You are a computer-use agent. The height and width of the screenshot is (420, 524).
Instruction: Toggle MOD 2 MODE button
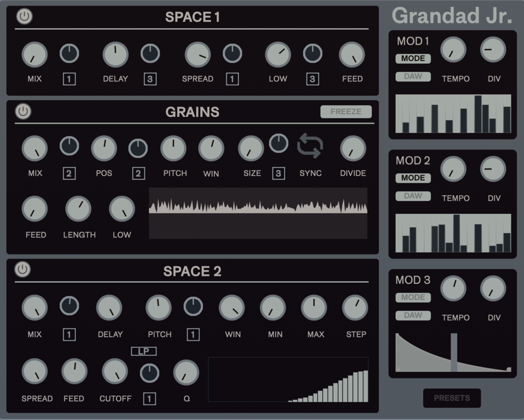413,178
